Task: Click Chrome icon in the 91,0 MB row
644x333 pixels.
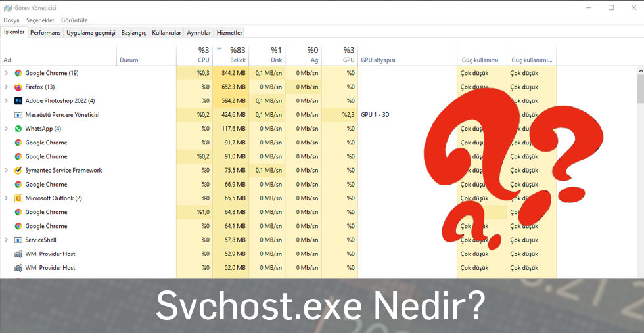Action: tap(18, 157)
